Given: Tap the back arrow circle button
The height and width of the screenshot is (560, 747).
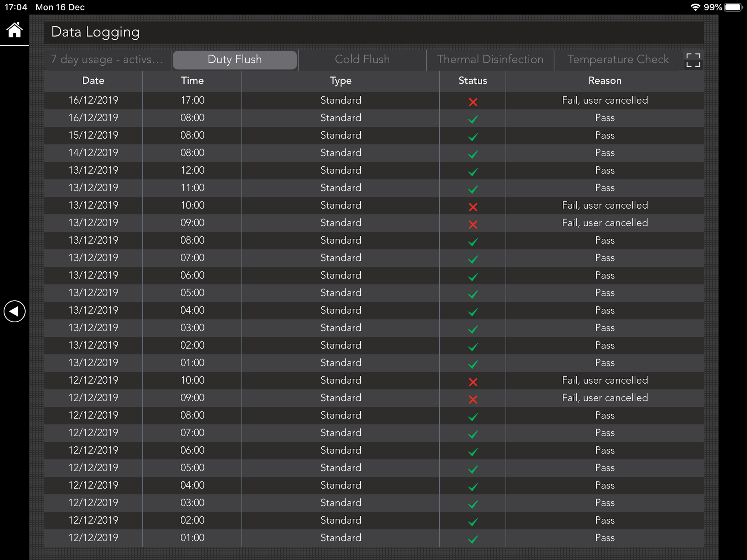Looking at the screenshot, I should tap(14, 311).
